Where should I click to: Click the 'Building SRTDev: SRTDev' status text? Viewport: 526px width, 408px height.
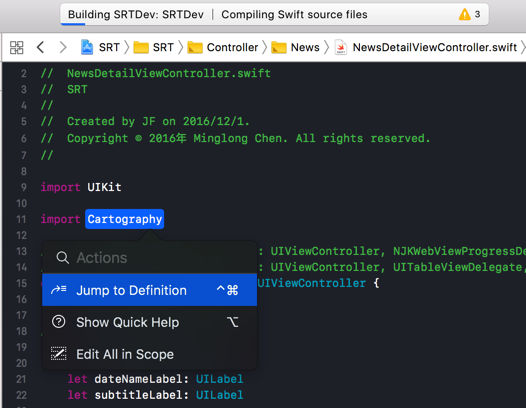pos(136,14)
